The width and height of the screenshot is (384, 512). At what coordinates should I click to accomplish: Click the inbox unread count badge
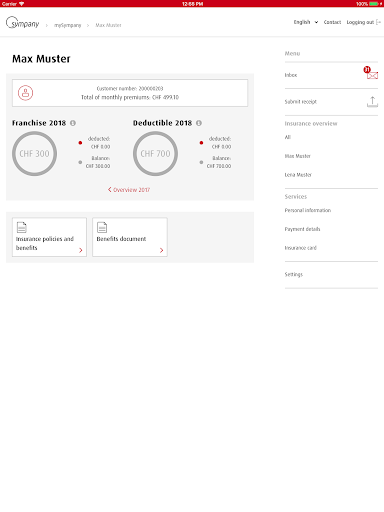367,70
